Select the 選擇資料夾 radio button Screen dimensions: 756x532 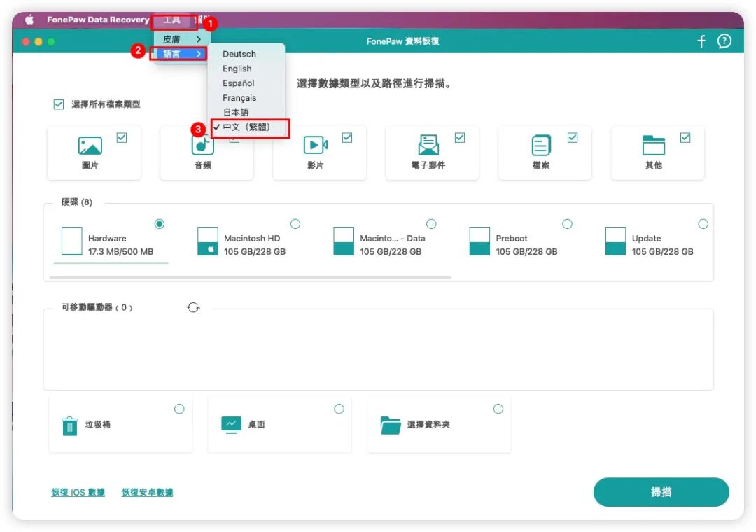point(498,409)
